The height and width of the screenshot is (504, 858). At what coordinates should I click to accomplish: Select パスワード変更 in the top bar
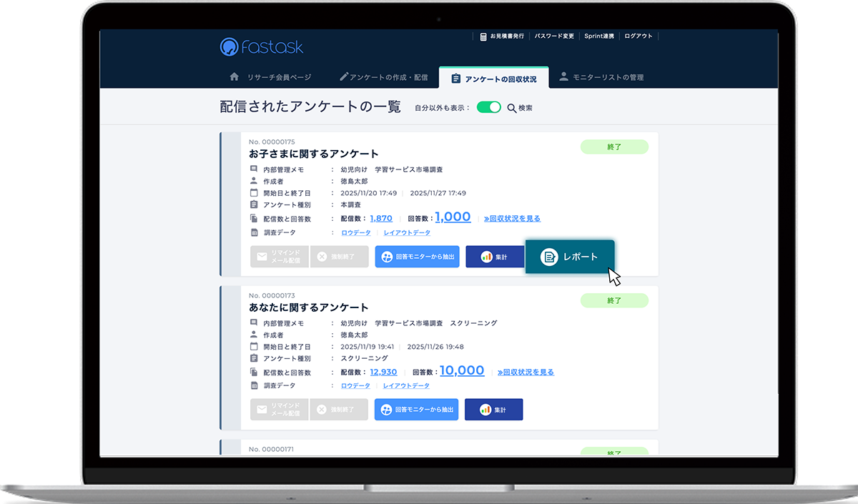click(553, 35)
